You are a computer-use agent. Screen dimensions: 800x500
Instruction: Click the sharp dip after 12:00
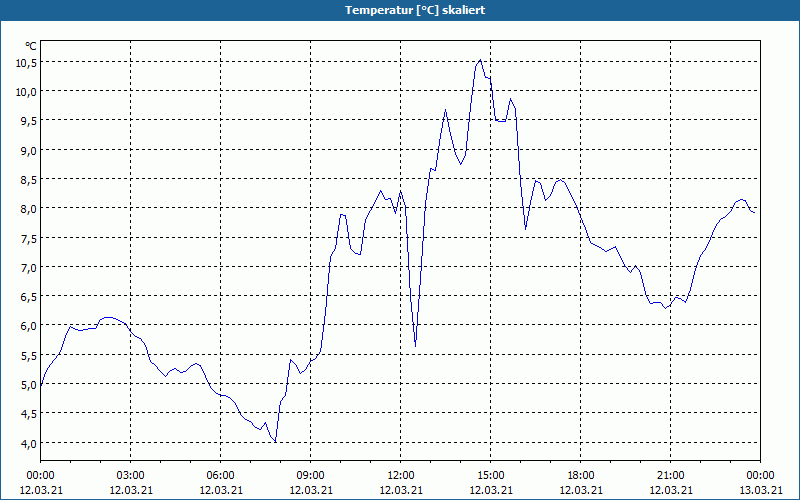pyautogui.click(x=415, y=345)
